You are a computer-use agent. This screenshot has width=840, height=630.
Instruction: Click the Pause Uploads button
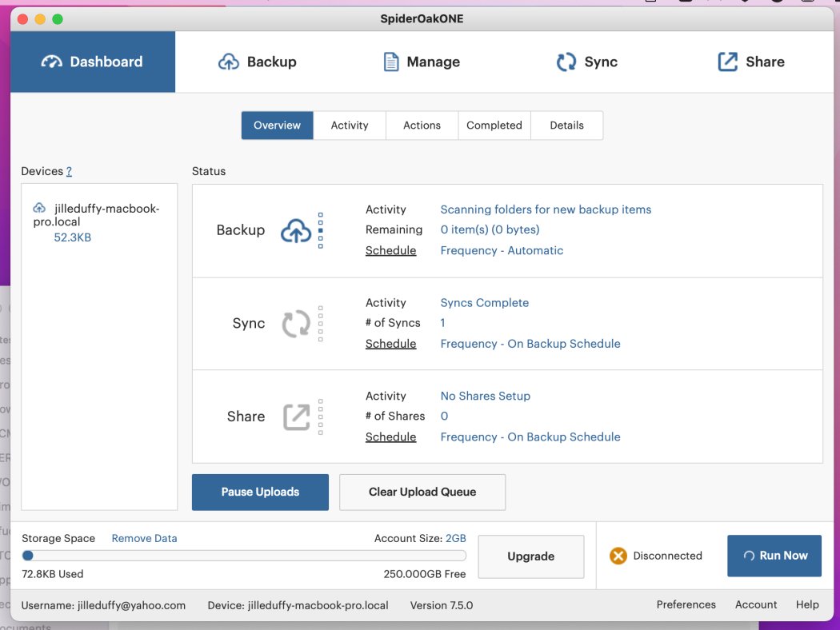click(260, 492)
